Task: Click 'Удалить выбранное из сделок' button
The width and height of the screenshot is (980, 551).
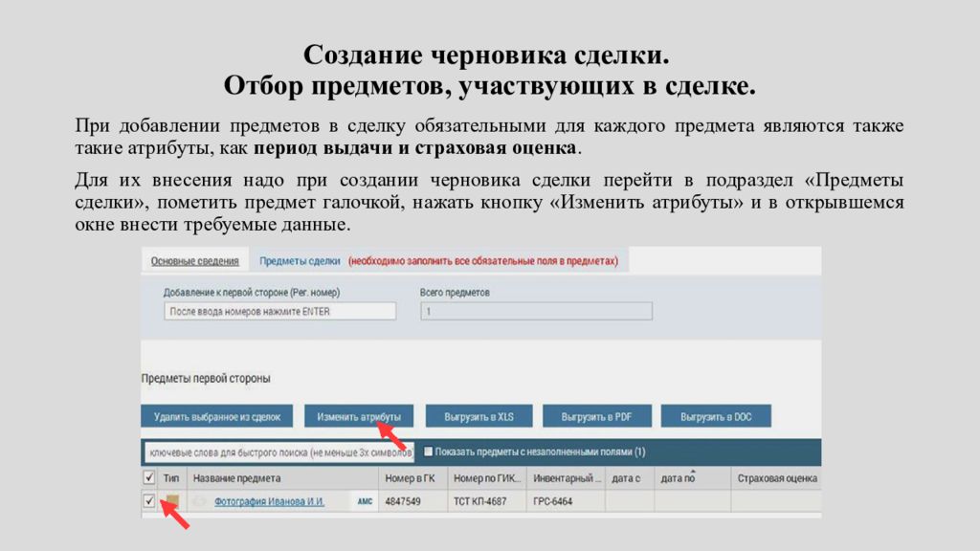Action: pos(217,416)
